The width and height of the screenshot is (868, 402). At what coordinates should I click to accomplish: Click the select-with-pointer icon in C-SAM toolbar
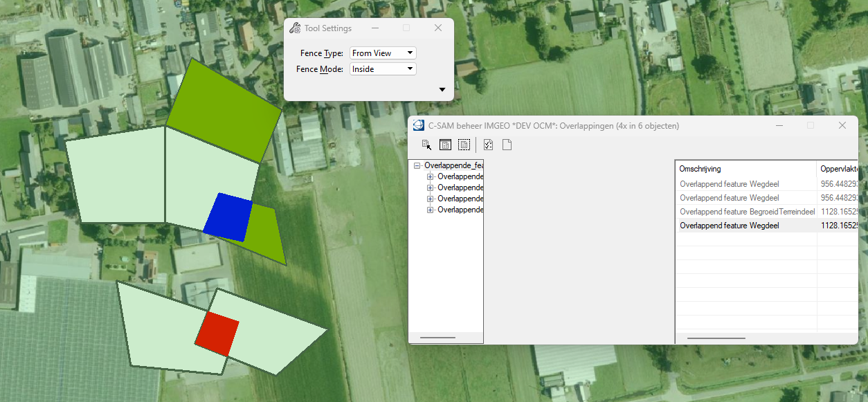pos(426,145)
